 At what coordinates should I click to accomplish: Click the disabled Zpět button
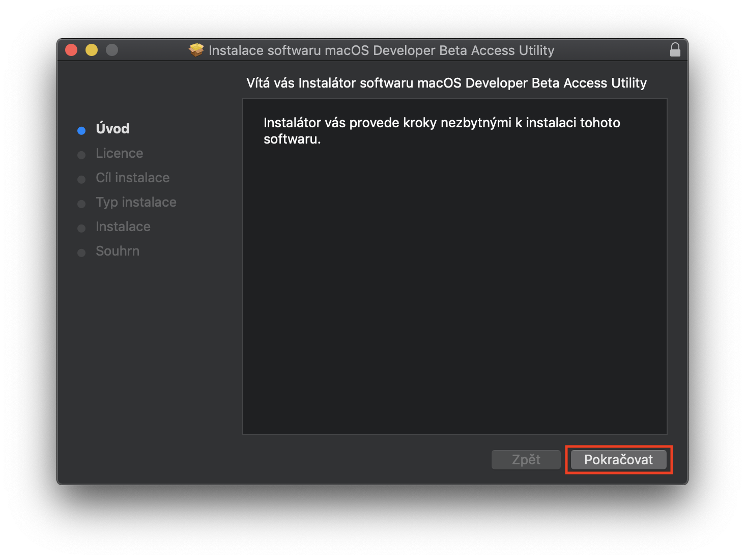point(526,460)
